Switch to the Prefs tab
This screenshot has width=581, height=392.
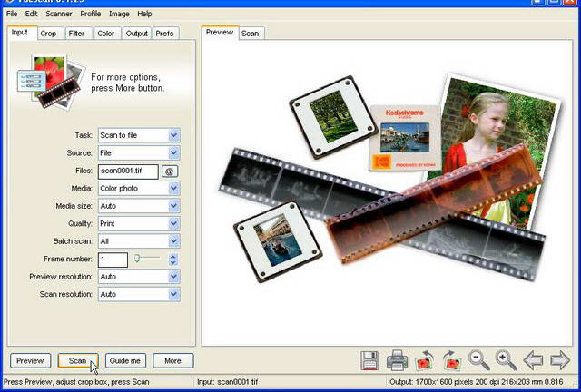[164, 34]
